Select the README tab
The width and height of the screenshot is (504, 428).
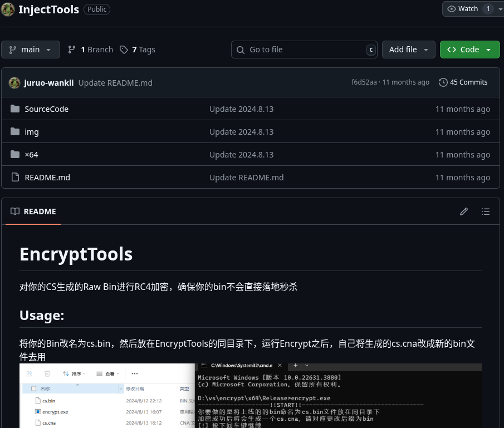pos(33,211)
